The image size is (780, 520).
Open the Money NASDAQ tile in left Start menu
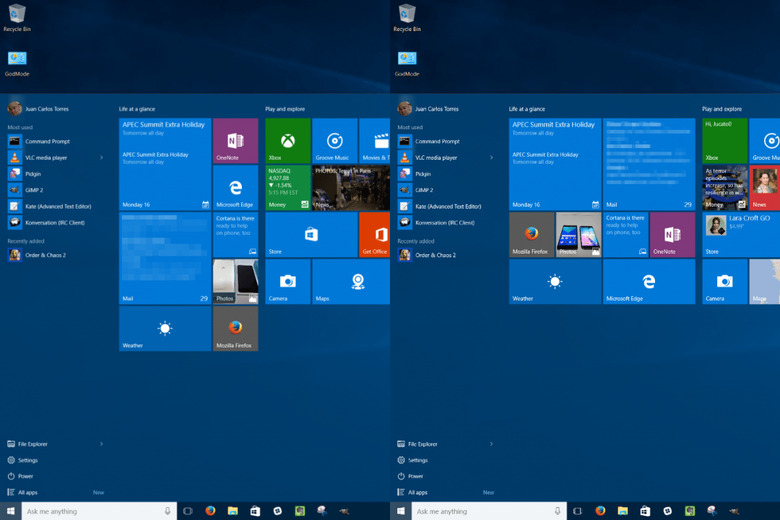[288, 188]
